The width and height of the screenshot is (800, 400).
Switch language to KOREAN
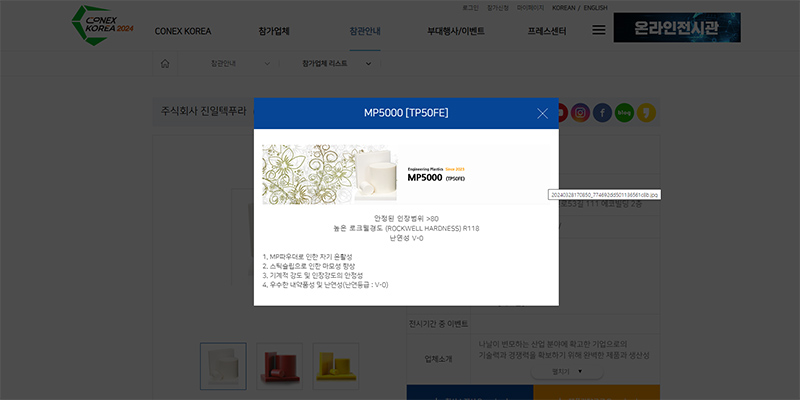click(x=563, y=8)
